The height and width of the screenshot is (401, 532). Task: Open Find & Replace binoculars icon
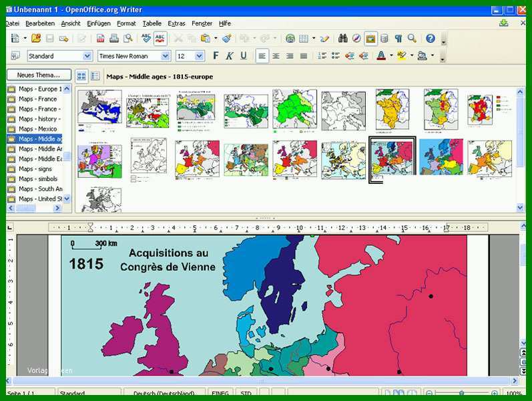(x=342, y=38)
